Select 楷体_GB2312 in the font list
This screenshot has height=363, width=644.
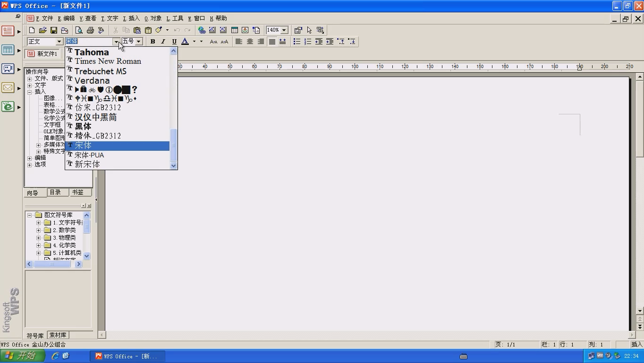point(118,136)
